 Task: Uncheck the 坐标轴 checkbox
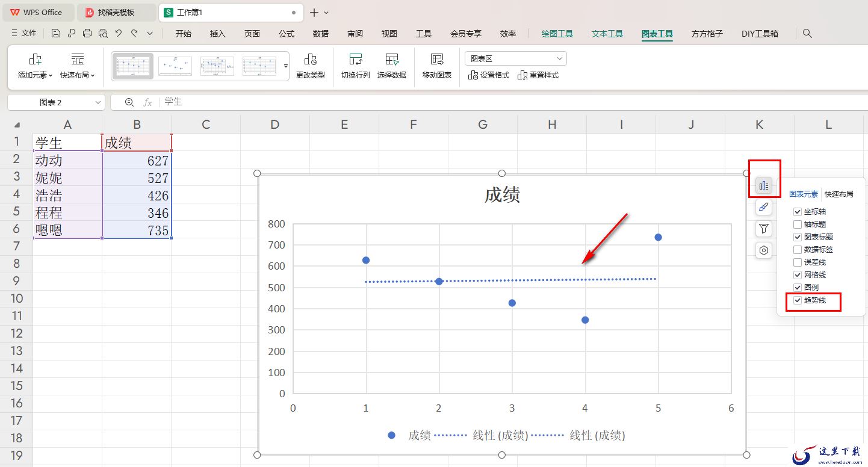pyautogui.click(x=798, y=212)
